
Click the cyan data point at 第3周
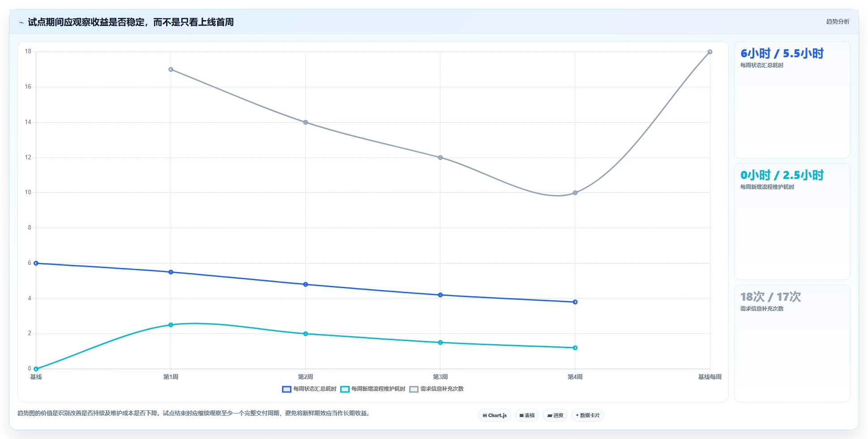[x=440, y=343]
